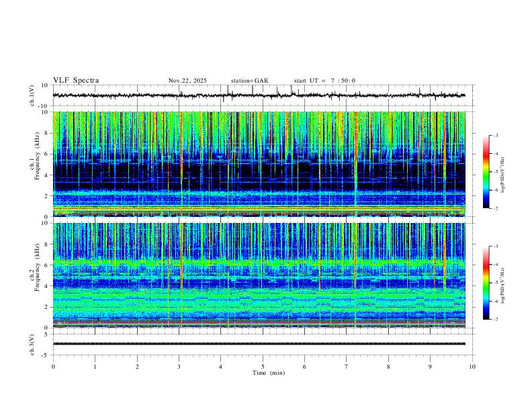This screenshot has width=532, height=411.
Task: Click the ch.2 spectrogram panel
Action: pos(259,275)
